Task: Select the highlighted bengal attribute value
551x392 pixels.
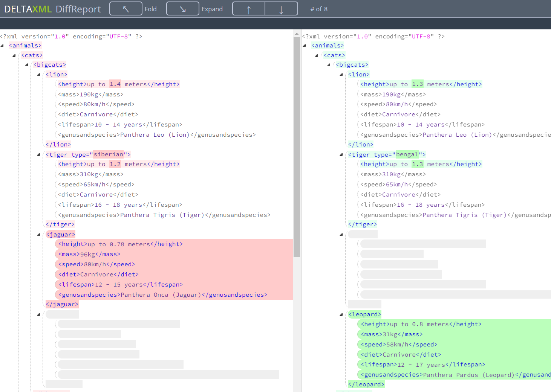Action: [x=407, y=154]
